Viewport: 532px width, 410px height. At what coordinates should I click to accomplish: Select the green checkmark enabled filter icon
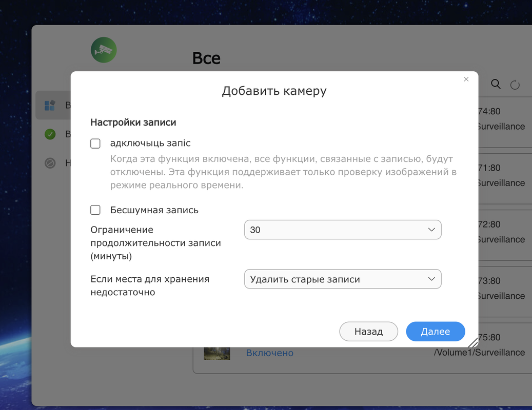tap(50, 134)
